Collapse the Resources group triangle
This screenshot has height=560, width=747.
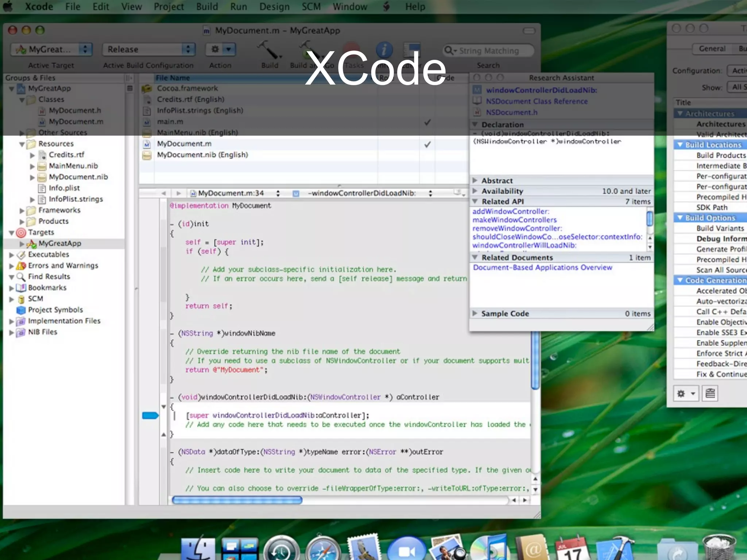click(22, 144)
